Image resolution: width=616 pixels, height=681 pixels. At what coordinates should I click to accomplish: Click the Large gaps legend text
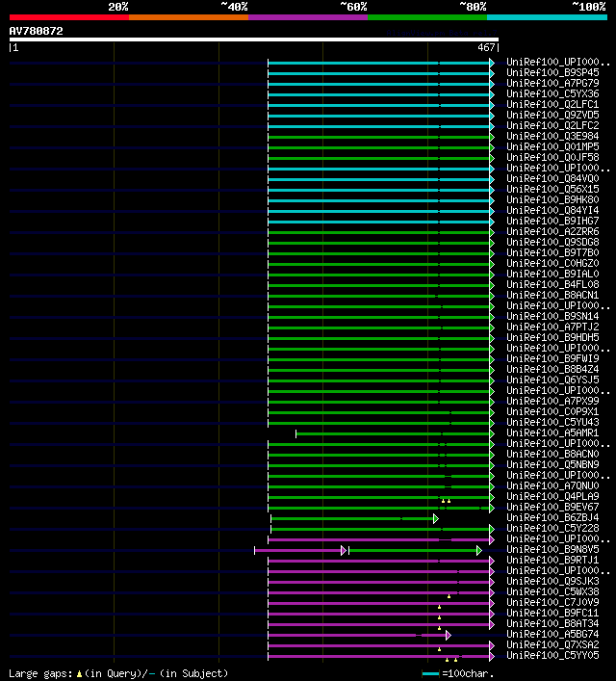[118, 673]
